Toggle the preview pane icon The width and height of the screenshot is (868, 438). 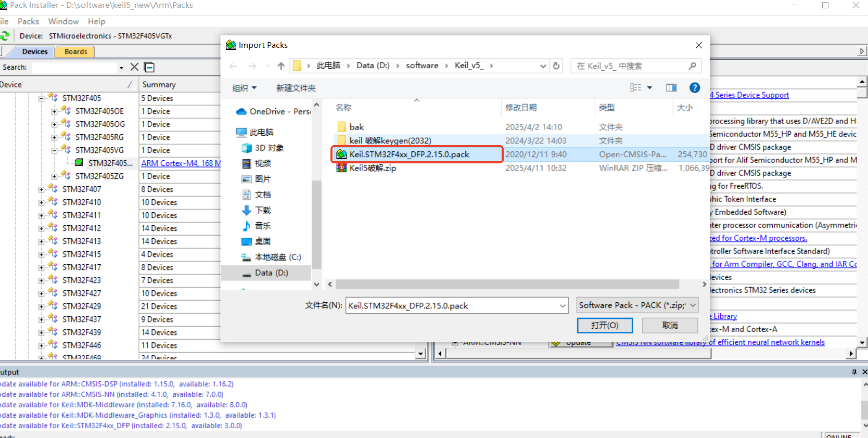(x=671, y=87)
